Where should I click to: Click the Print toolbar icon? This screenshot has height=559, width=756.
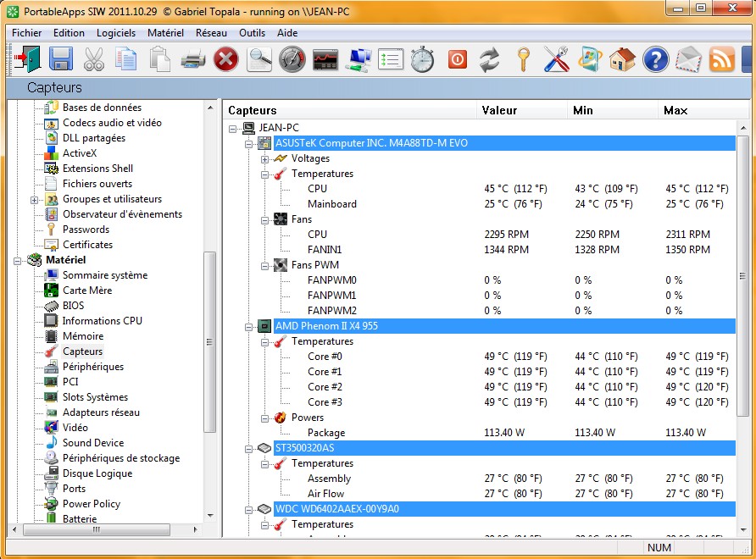click(x=193, y=60)
